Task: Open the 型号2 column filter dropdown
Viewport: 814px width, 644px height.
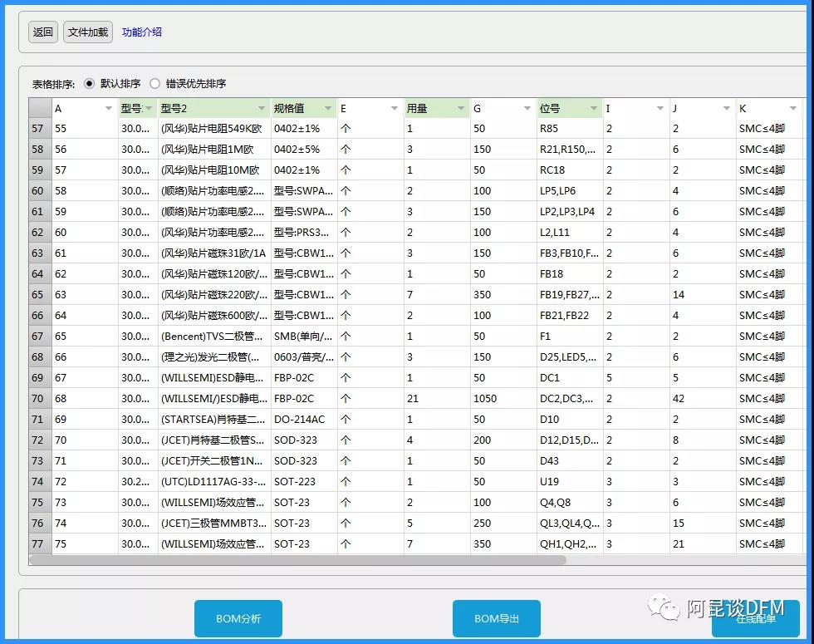Action: [x=262, y=109]
